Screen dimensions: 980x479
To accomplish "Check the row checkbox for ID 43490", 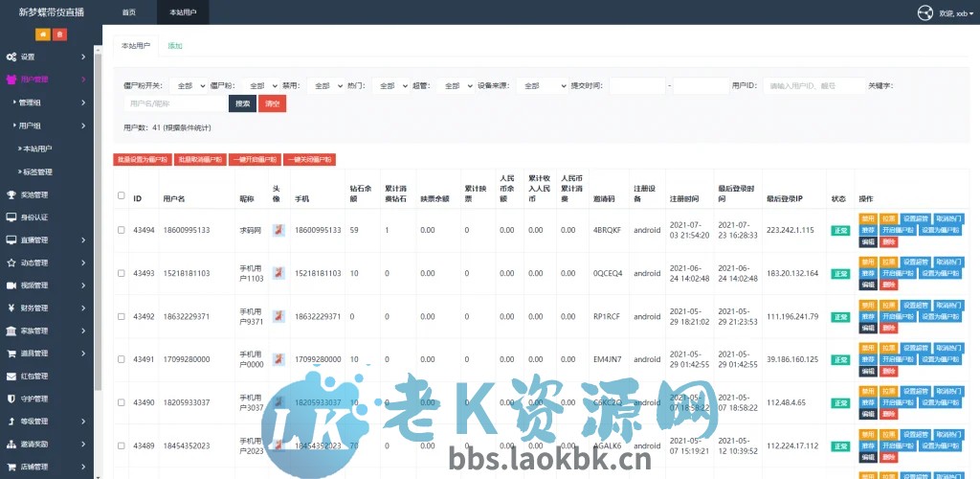I will point(122,402).
